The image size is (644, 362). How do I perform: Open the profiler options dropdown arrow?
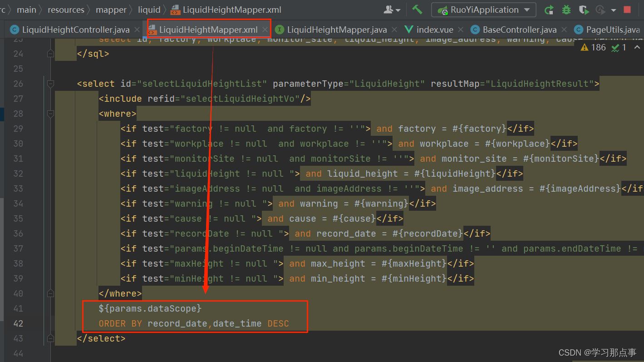(614, 10)
